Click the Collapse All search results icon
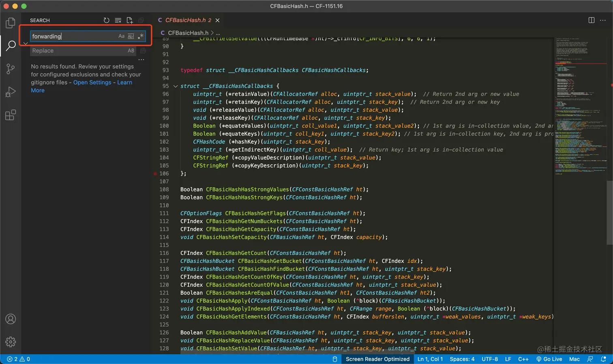613x364 pixels. point(141,20)
